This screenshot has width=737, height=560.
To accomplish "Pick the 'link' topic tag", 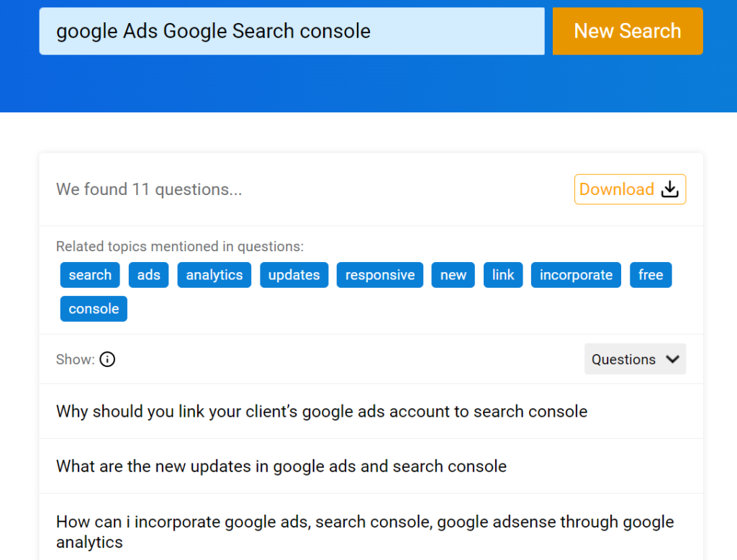I will coord(503,275).
